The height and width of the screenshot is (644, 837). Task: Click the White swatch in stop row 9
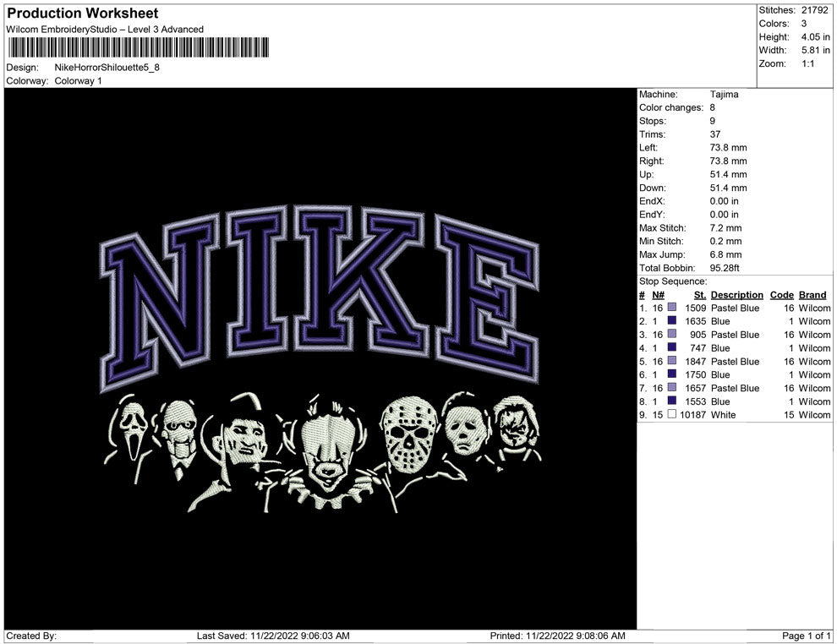pyautogui.click(x=672, y=414)
